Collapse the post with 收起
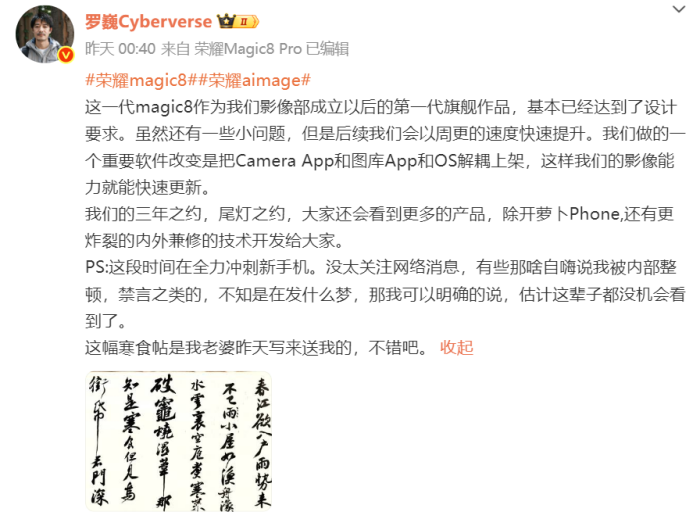The image size is (700, 519). click(456, 347)
